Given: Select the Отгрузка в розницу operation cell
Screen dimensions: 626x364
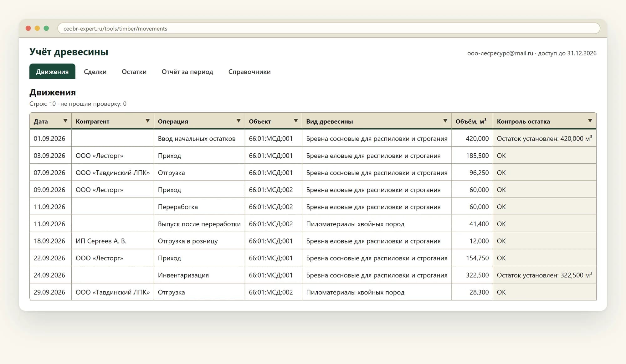Looking at the screenshot, I should [199, 241].
